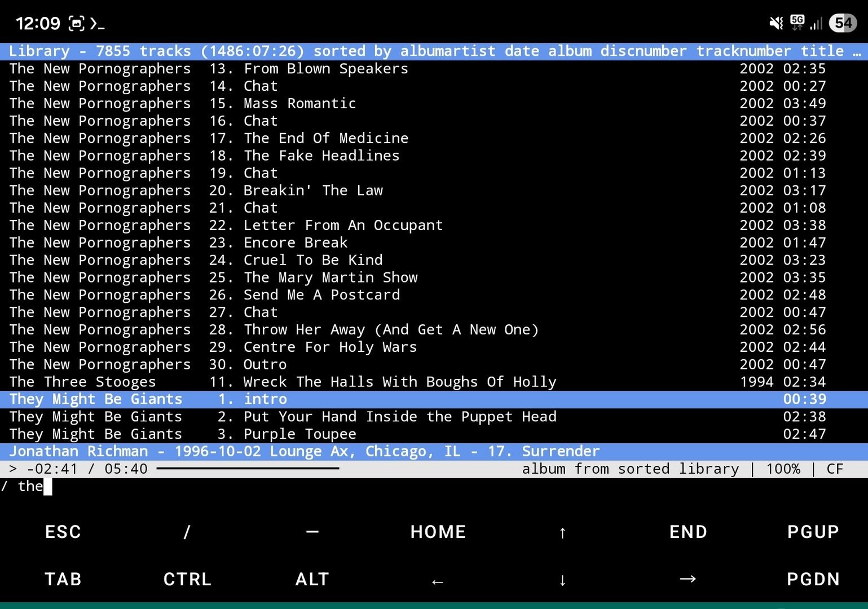Image resolution: width=868 pixels, height=609 pixels.
Task: Select 'Wreck The Halls With Boughs Of Holly'
Action: coord(434,382)
